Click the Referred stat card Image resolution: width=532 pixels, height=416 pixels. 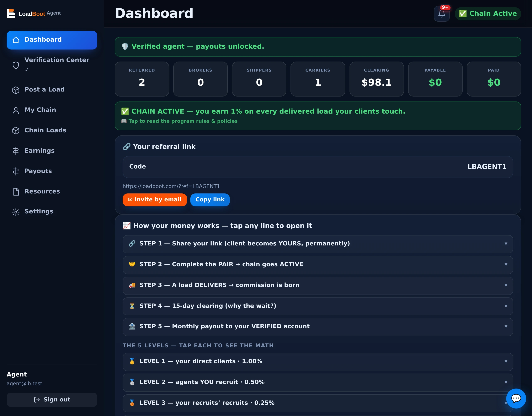point(142,79)
